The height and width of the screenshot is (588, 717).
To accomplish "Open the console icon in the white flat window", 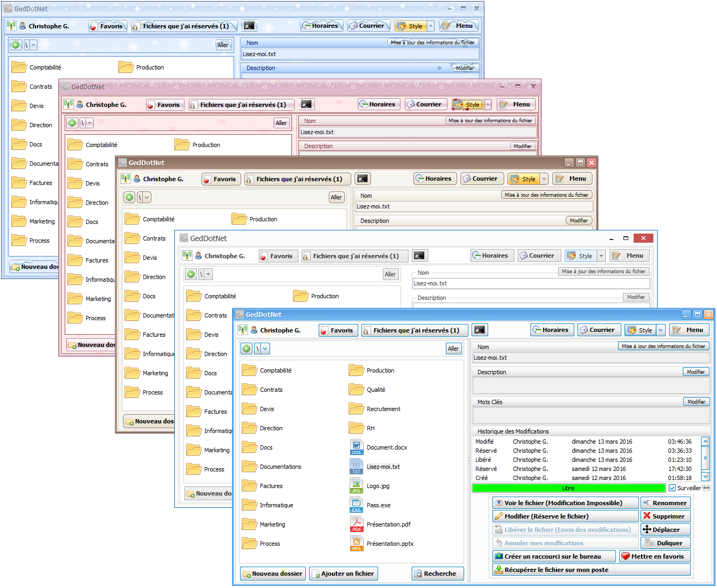I will (x=419, y=256).
